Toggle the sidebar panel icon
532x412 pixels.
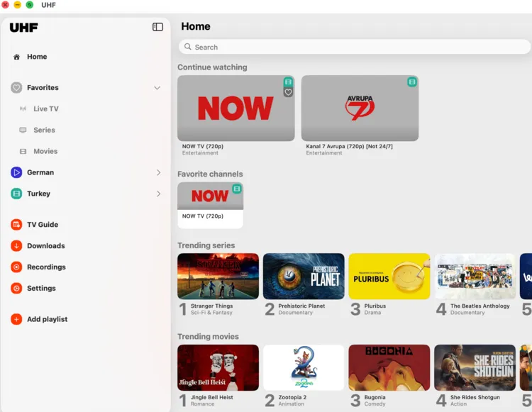157,27
